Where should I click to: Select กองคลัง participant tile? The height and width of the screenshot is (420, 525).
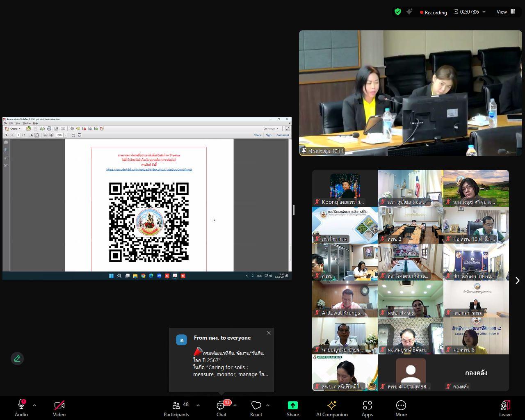[x=476, y=373]
